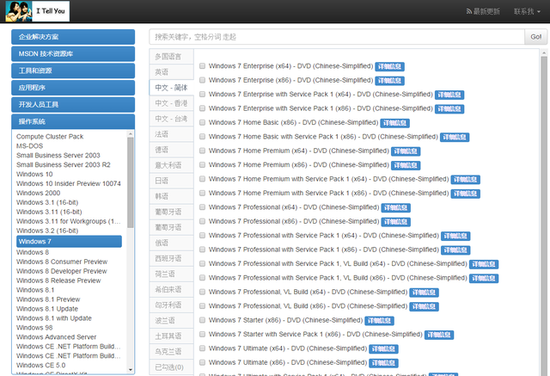Select Windows 8.1 with Update item
Screen dimensions: 550x376
coord(54,318)
